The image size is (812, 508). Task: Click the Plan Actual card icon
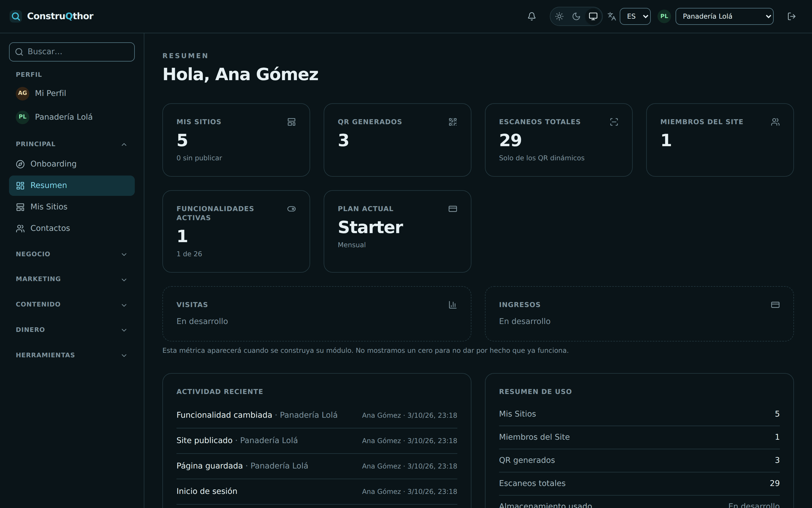(453, 209)
